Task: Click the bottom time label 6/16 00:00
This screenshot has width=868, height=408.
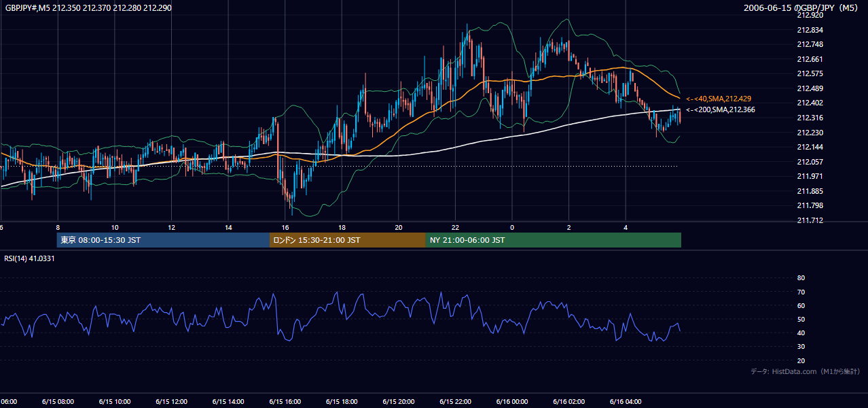Action: coord(512,401)
